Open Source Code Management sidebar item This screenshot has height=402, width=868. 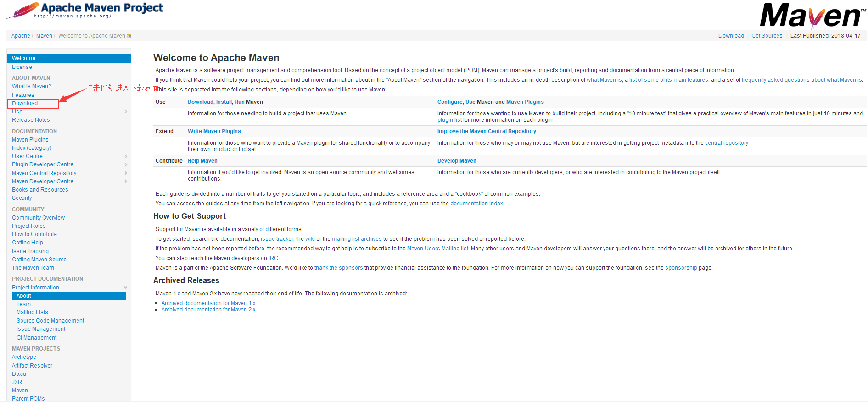pyautogui.click(x=50, y=321)
